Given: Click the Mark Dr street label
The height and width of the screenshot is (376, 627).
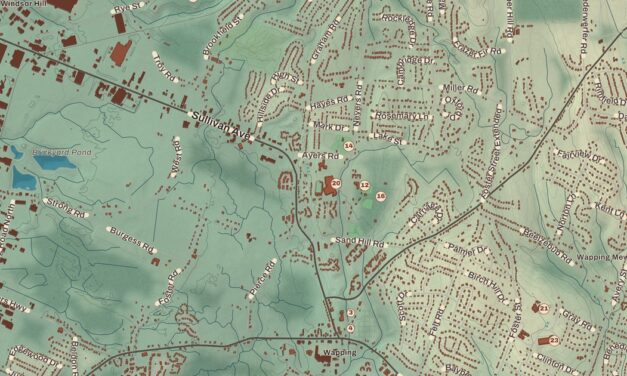Looking at the screenshot, I should [x=329, y=126].
